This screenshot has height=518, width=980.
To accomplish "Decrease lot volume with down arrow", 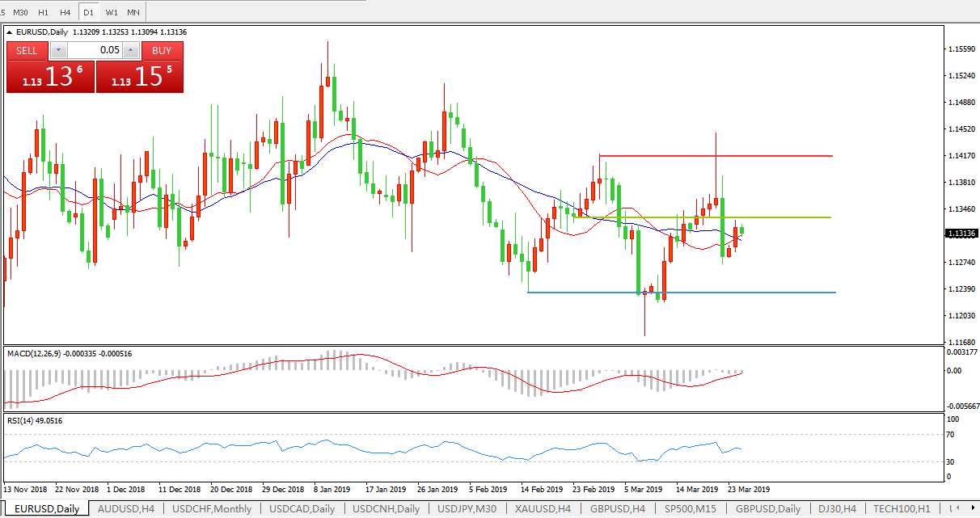I will click(57, 50).
